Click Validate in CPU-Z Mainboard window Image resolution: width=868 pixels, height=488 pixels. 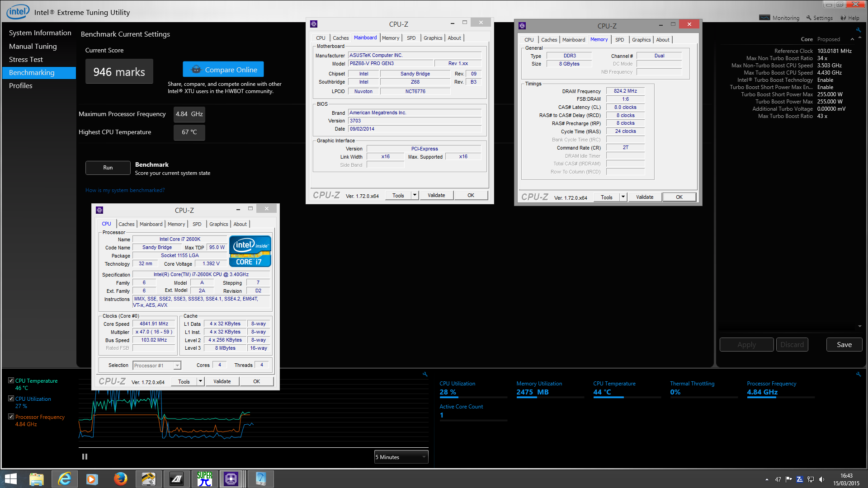click(436, 195)
